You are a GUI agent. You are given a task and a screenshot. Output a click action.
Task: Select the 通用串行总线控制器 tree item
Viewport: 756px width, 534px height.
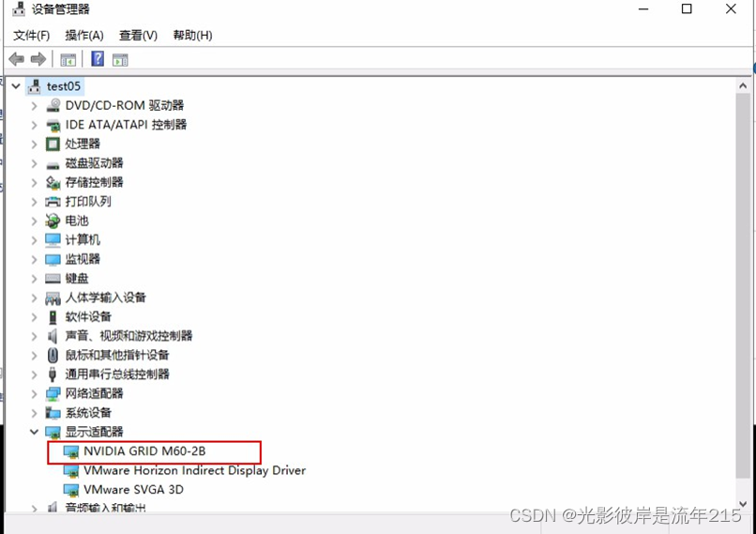(x=117, y=374)
